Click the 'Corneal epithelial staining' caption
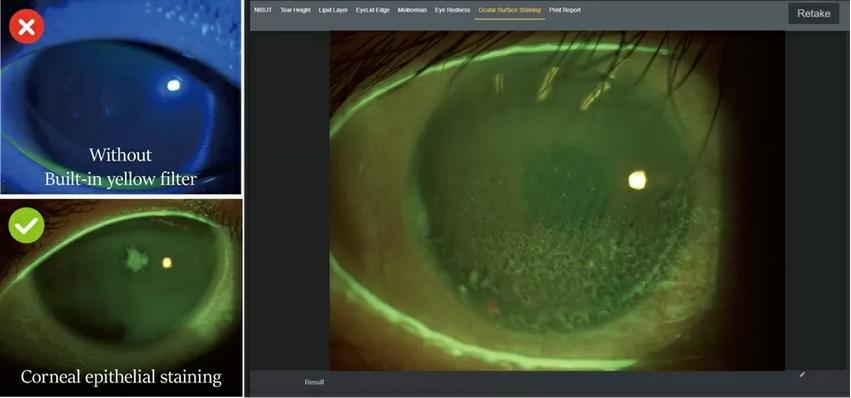This screenshot has width=851, height=398. 121,377
